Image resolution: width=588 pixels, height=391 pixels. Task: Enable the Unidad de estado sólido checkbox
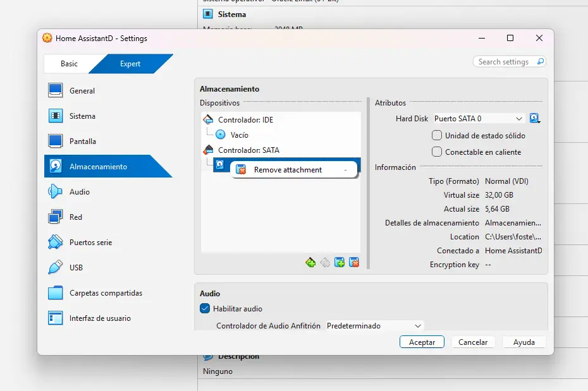(x=436, y=135)
